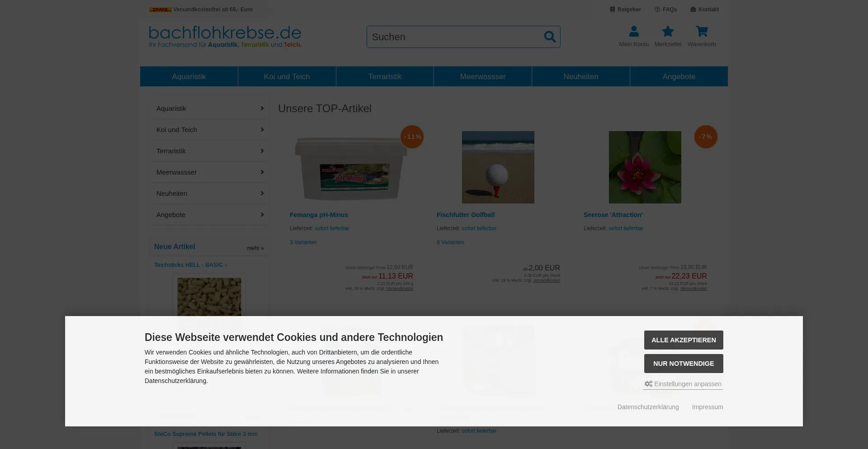Open Impressum link in cookie banner
The width and height of the screenshot is (868, 449).
point(708,407)
